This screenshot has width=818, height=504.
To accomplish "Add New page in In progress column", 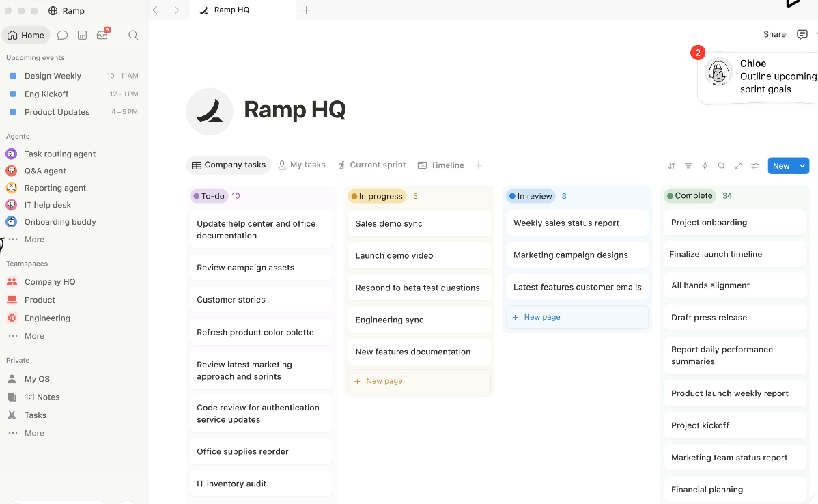I will pyautogui.click(x=419, y=381).
